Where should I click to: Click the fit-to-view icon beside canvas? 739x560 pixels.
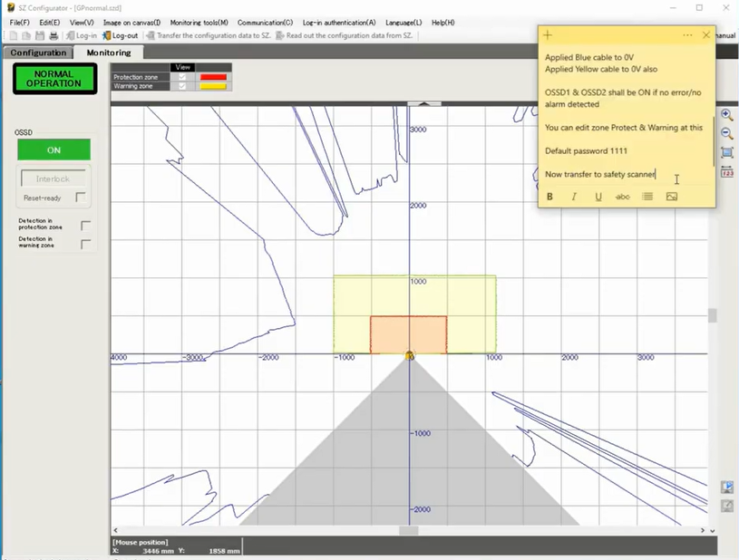pyautogui.click(x=727, y=152)
